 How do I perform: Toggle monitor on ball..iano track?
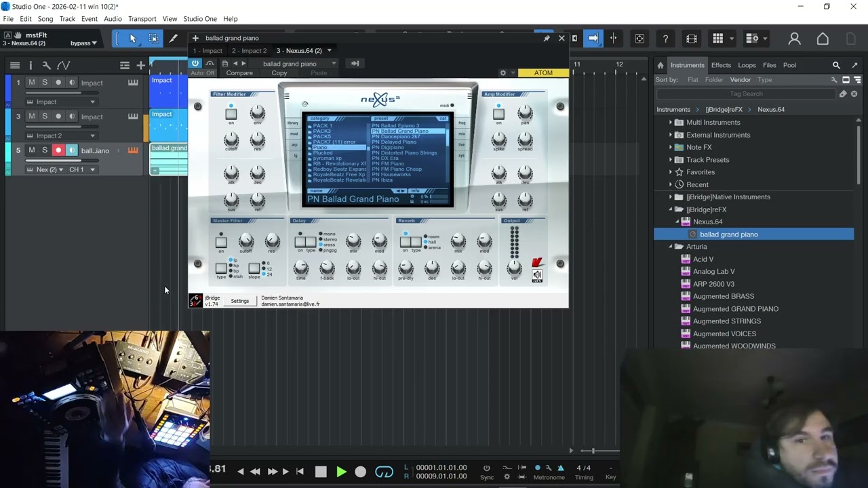(72, 150)
